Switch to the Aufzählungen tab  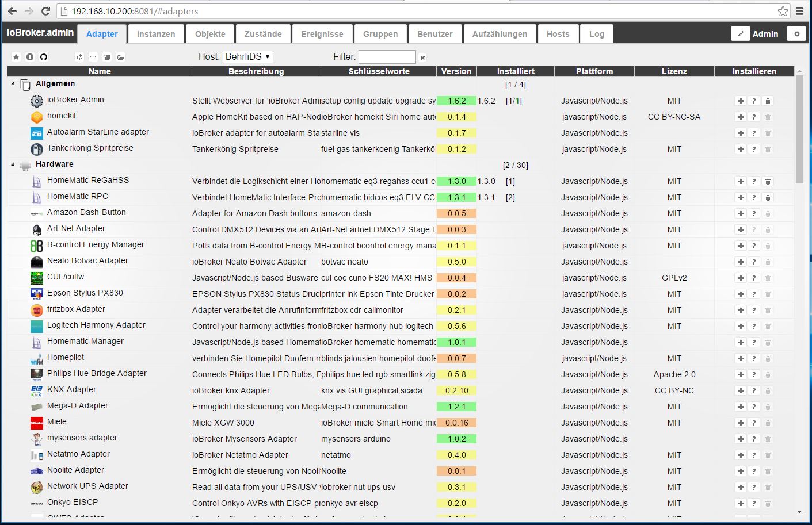coord(500,34)
